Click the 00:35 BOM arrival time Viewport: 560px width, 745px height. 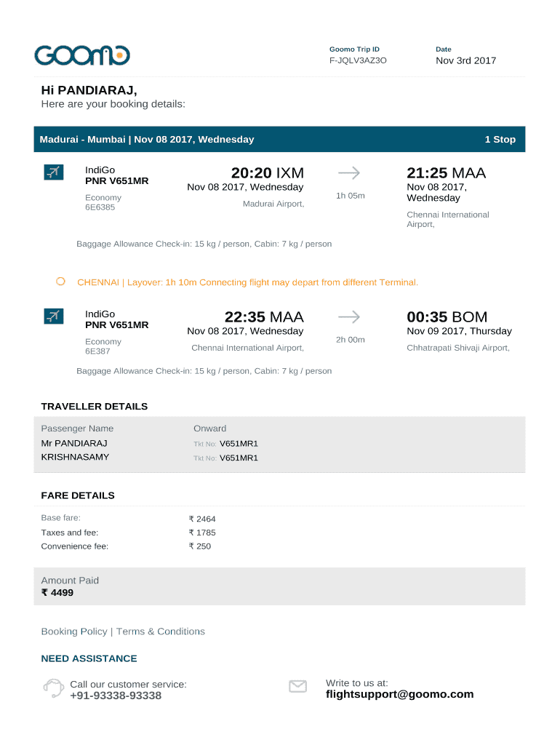coord(447,317)
